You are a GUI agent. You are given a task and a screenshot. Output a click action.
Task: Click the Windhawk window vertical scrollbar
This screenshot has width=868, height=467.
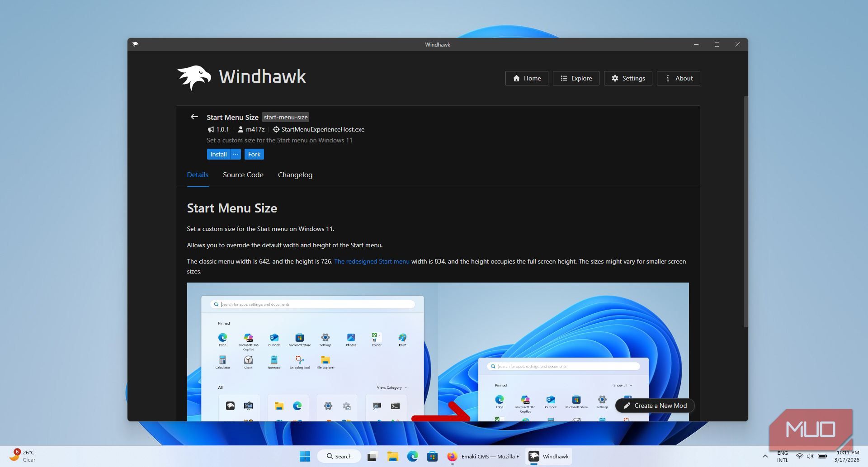(745, 212)
